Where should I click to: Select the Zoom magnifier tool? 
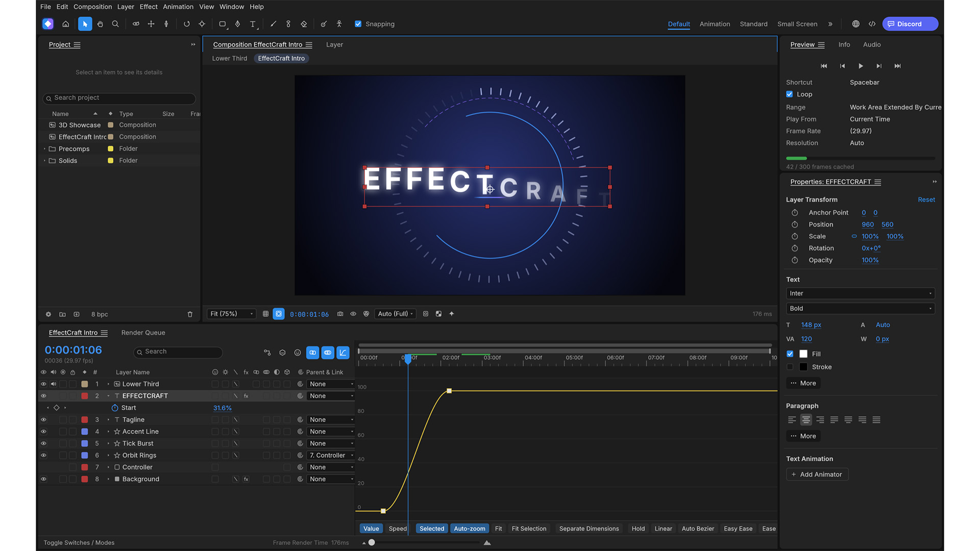tap(115, 24)
